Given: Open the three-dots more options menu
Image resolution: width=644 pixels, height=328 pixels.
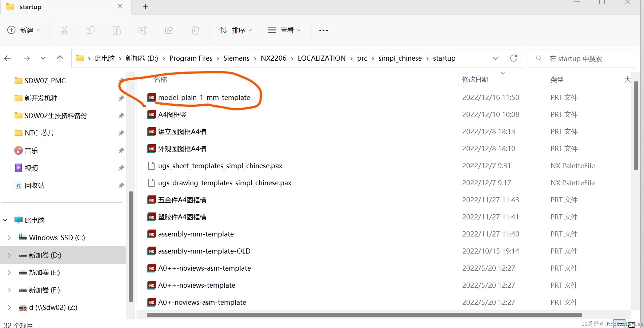Looking at the screenshot, I should [324, 31].
